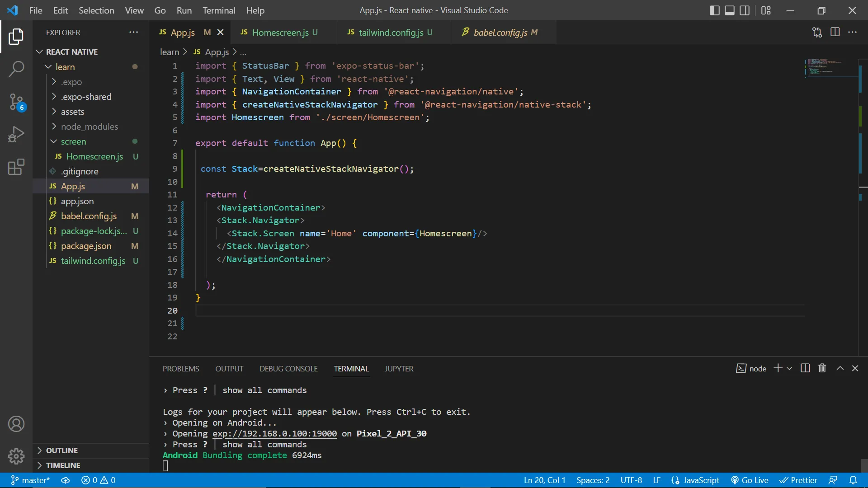Viewport: 868px width, 488px height.
Task: Toggle the bottom Panel layout button
Action: pos(730,10)
